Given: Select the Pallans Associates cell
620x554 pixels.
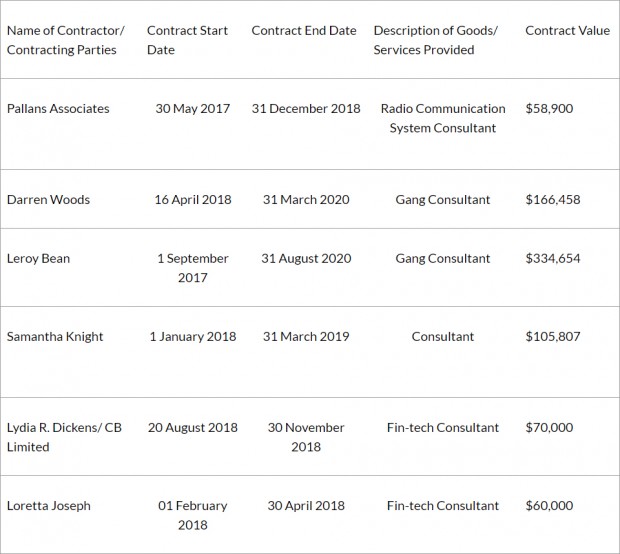Looking at the screenshot, I should (x=58, y=108).
